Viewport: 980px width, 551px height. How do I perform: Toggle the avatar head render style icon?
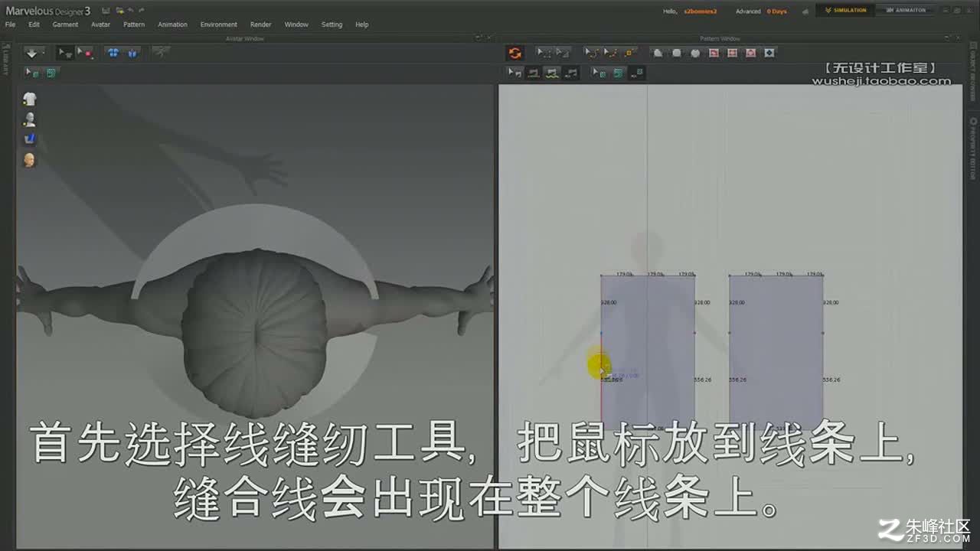tap(30, 160)
